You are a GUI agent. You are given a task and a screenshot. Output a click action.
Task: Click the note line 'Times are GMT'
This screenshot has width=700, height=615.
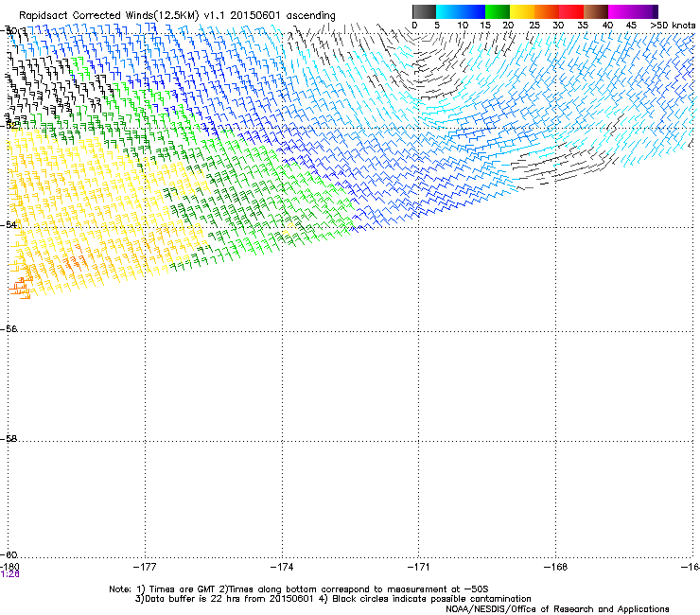point(182,589)
